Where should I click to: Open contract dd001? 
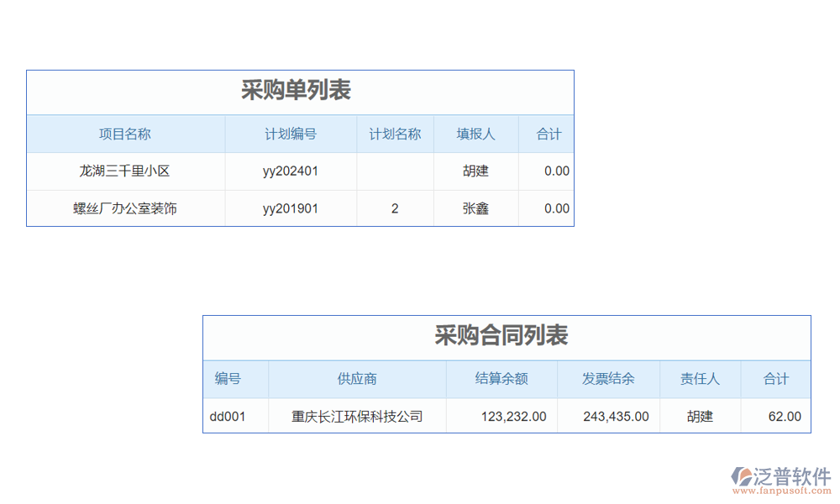coord(228,416)
